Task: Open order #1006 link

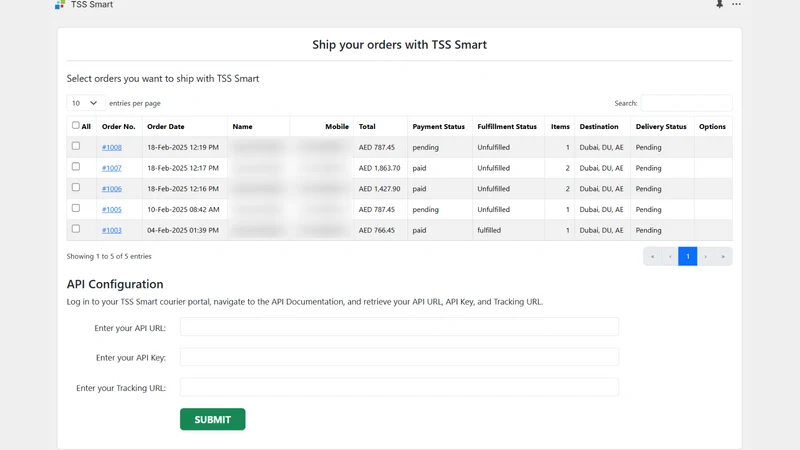Action: point(112,189)
